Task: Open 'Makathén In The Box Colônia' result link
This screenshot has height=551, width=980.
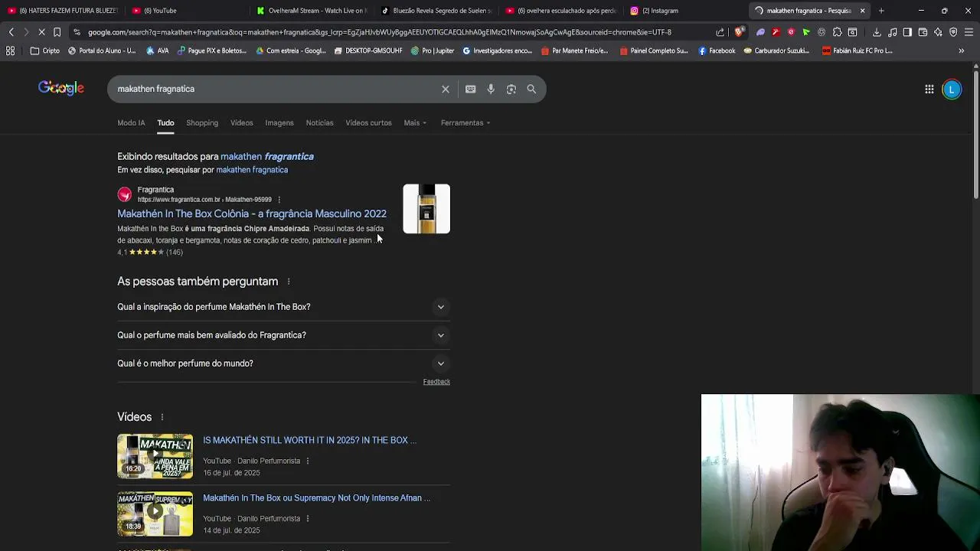Action: [x=252, y=214]
